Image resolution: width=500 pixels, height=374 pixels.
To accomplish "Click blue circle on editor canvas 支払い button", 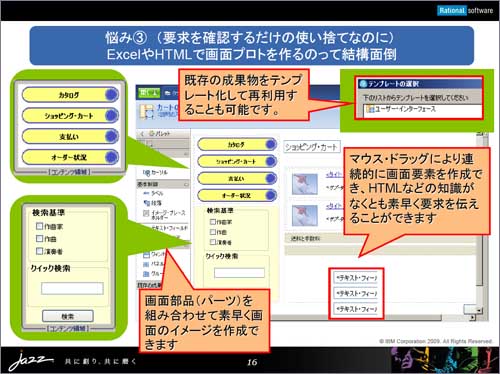I will [271, 178].
